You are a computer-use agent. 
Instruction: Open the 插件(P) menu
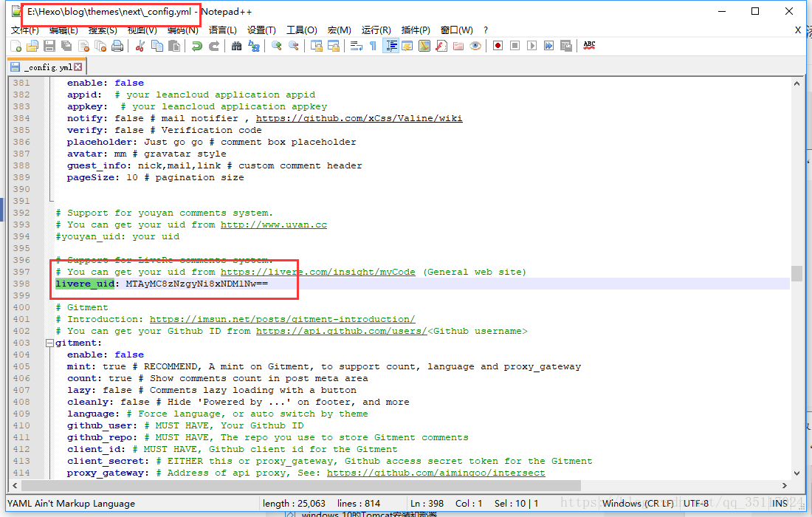416,30
